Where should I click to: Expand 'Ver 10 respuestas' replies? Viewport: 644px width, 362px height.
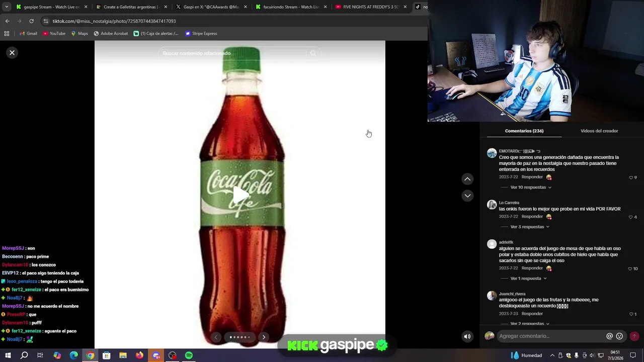tap(531, 188)
